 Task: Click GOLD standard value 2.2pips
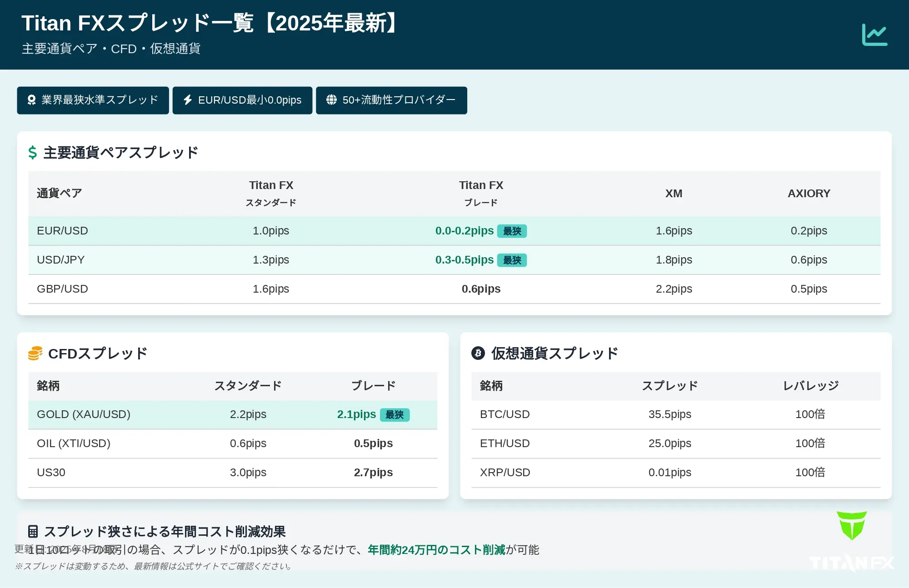248,414
